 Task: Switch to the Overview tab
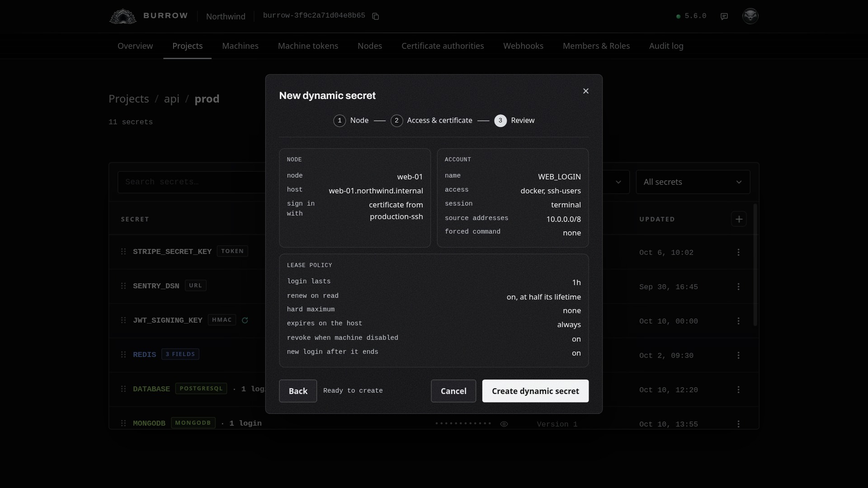(x=135, y=46)
